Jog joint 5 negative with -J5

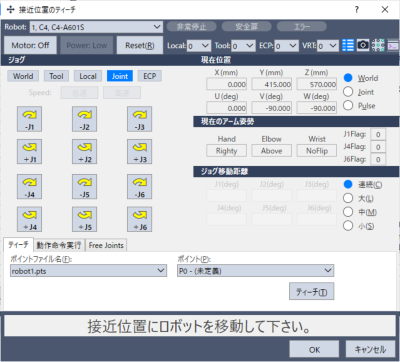[85, 186]
